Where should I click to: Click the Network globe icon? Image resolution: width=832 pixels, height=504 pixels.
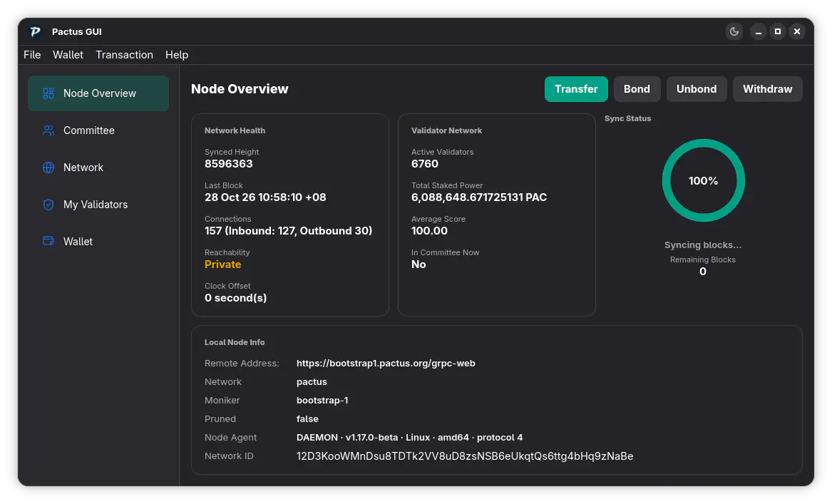tap(48, 168)
